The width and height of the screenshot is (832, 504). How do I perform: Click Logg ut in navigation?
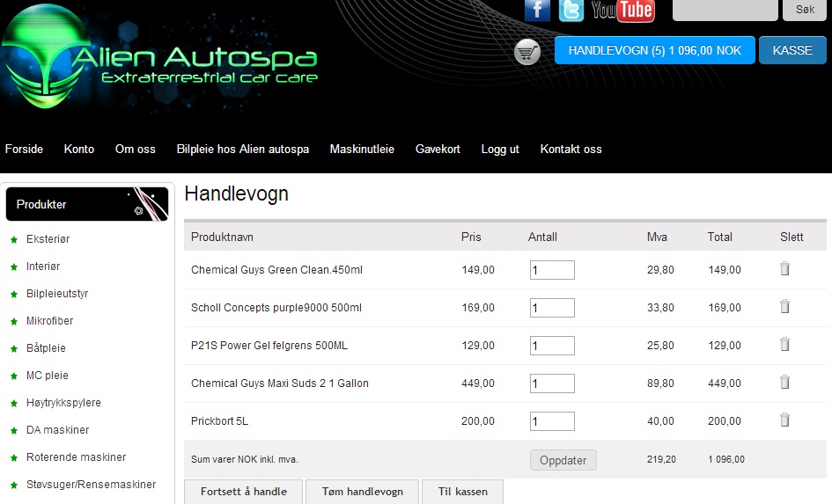click(x=500, y=149)
